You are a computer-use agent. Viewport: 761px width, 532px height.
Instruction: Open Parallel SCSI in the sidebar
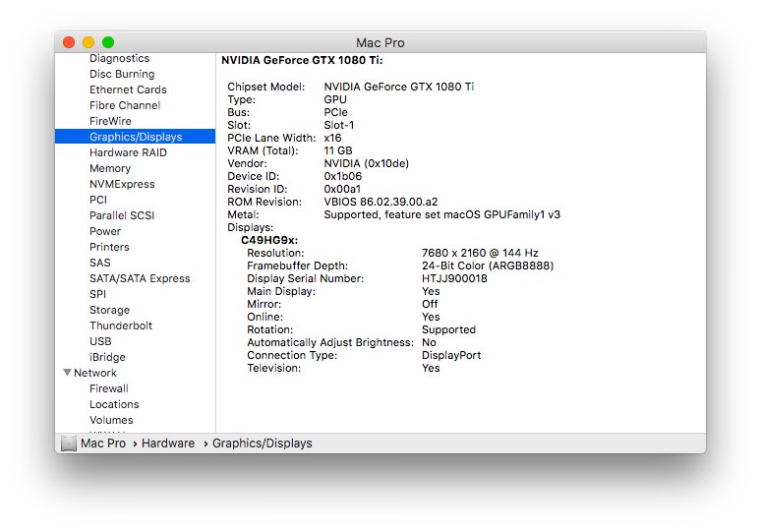point(121,215)
